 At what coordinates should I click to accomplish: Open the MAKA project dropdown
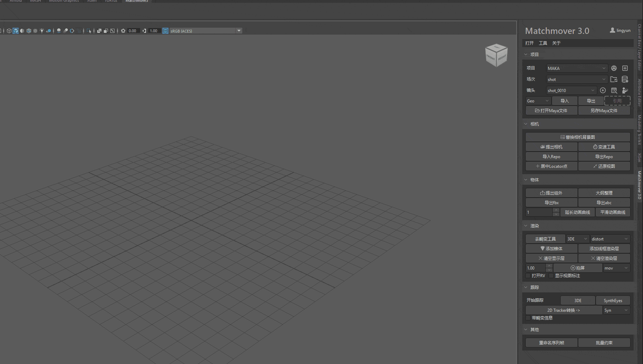577,68
